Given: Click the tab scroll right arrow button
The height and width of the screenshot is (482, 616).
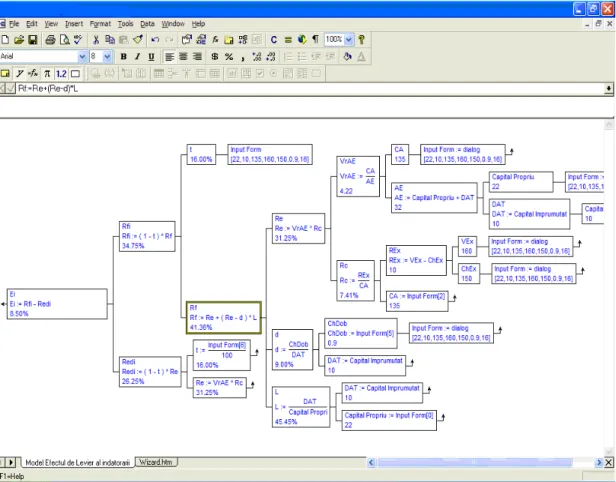Looking at the screenshot, I should pos(11,462).
